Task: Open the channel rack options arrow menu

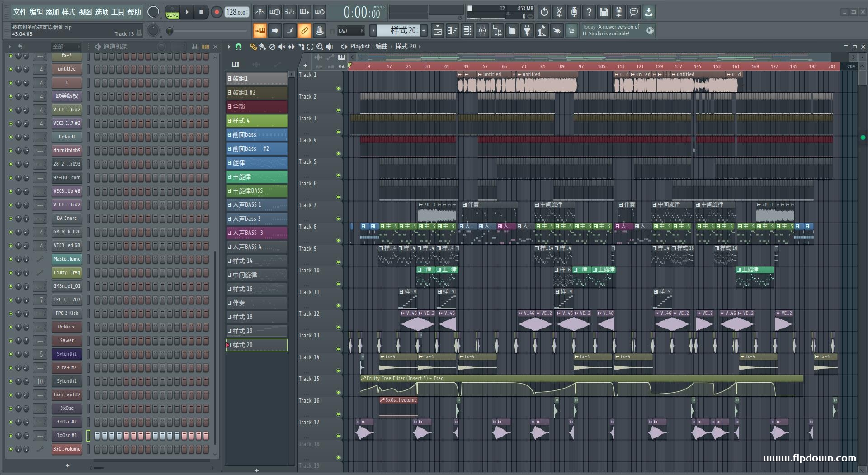Action: [x=10, y=47]
